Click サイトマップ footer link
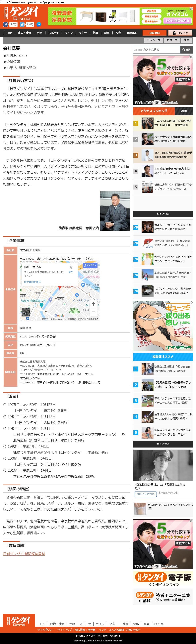The height and width of the screenshot is (644, 196). click(65, 630)
